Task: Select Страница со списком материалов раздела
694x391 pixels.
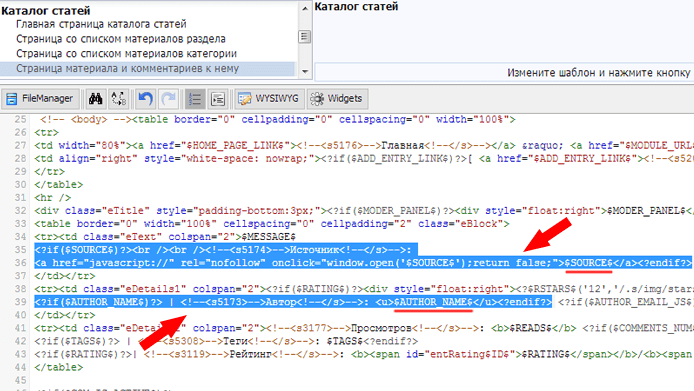Action: (121, 39)
